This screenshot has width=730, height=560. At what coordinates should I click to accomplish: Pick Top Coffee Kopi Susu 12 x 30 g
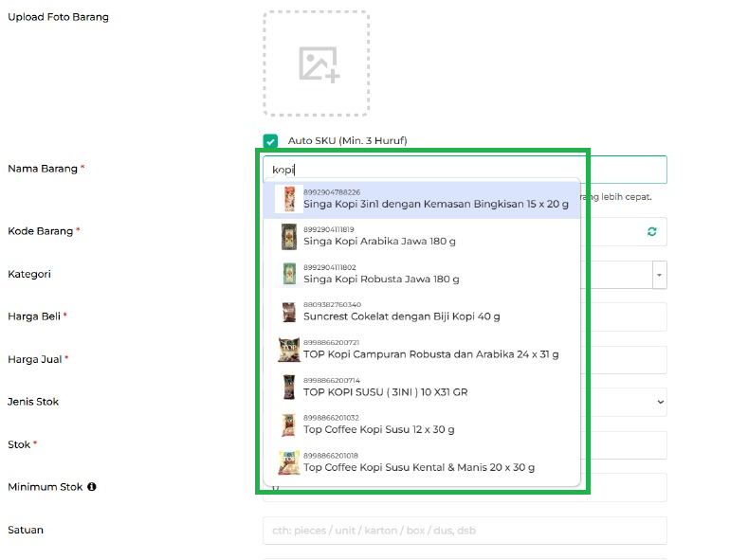[x=422, y=425]
